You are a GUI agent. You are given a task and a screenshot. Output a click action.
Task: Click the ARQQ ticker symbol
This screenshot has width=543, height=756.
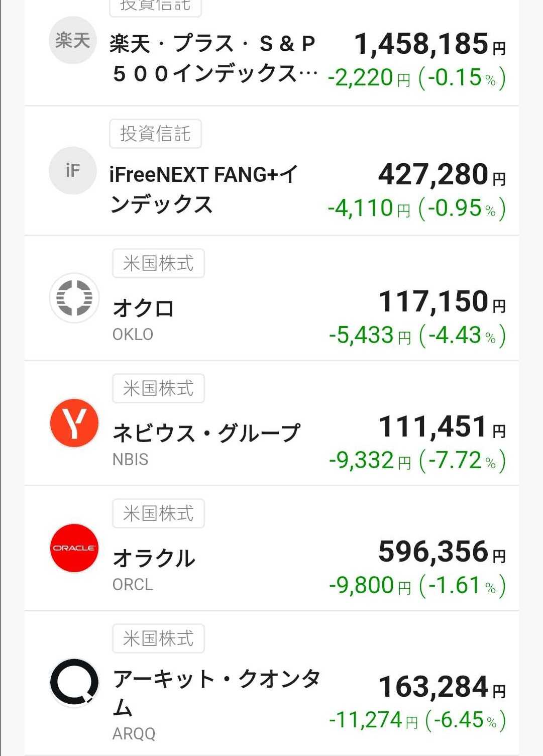coord(134,734)
